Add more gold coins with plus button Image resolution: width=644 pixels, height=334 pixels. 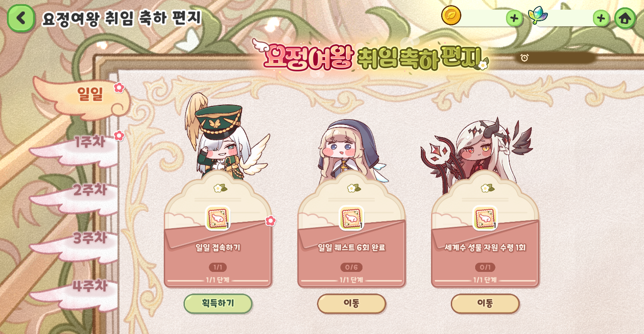514,18
